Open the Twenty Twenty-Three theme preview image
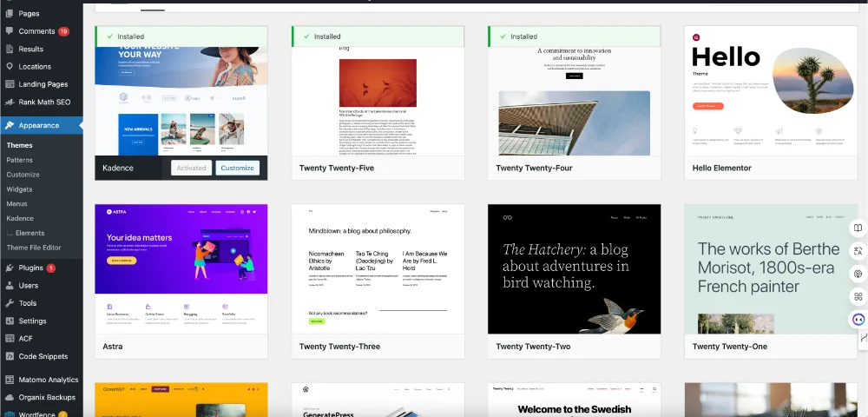 pos(378,269)
